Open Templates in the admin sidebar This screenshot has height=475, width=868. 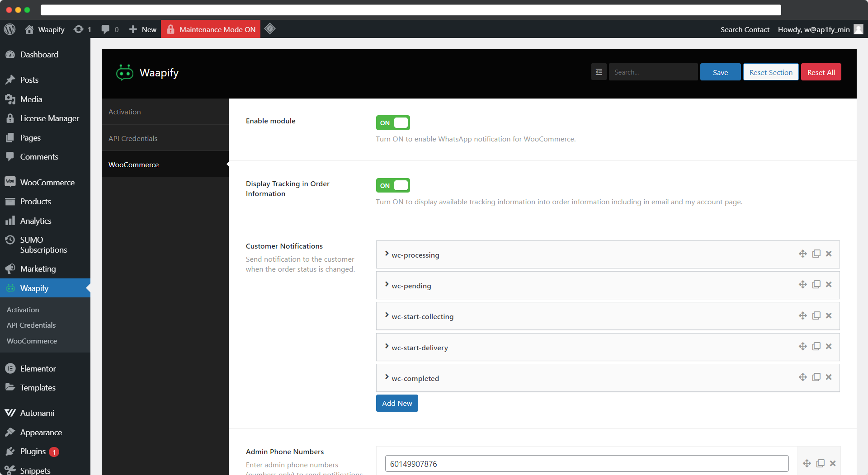[45, 388]
